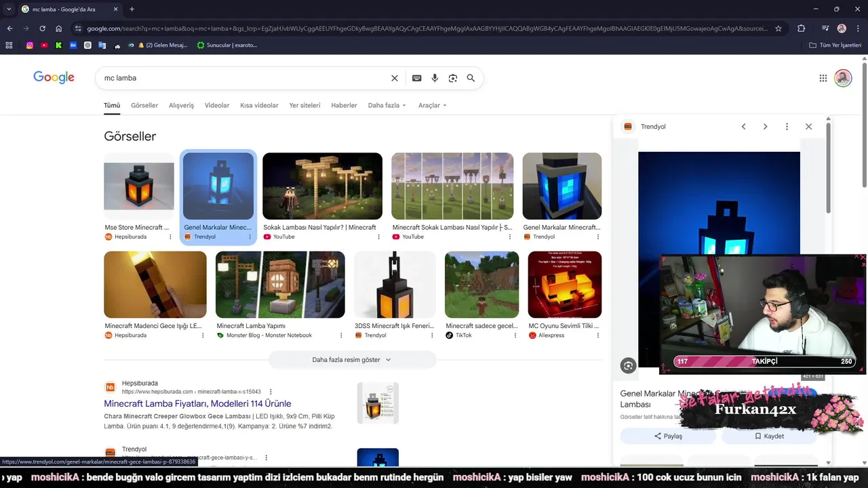Switch to the 'Kısa videolar' tab

259,105
